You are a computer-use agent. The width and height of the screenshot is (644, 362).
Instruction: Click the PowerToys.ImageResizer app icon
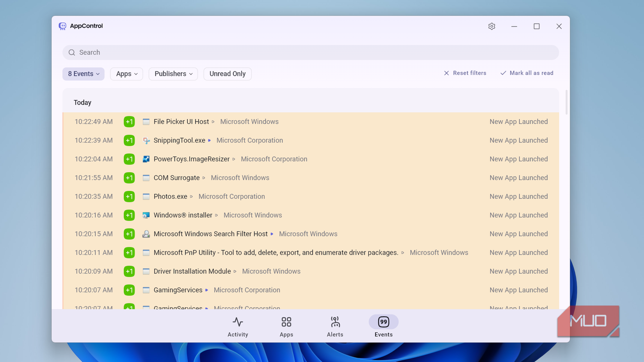[x=146, y=159]
